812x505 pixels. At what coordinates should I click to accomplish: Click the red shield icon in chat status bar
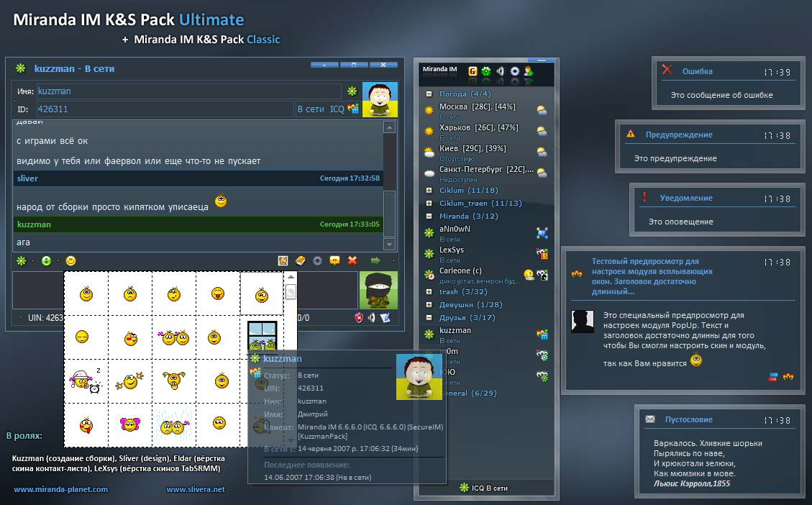point(358,317)
